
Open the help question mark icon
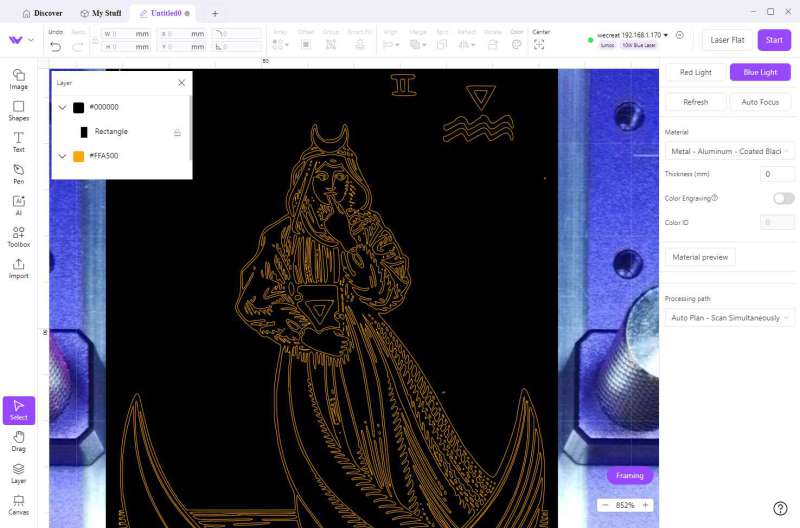780,508
